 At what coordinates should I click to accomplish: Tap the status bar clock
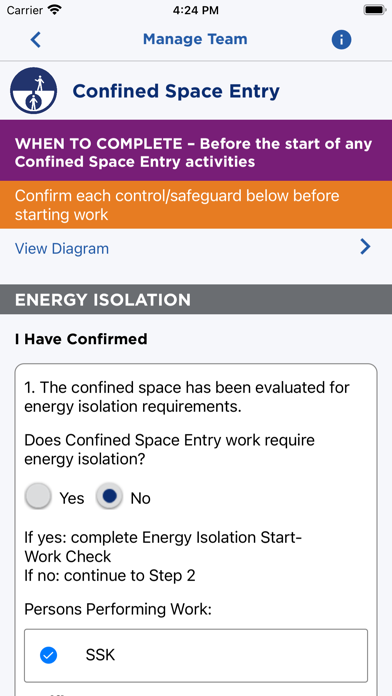(195, 10)
